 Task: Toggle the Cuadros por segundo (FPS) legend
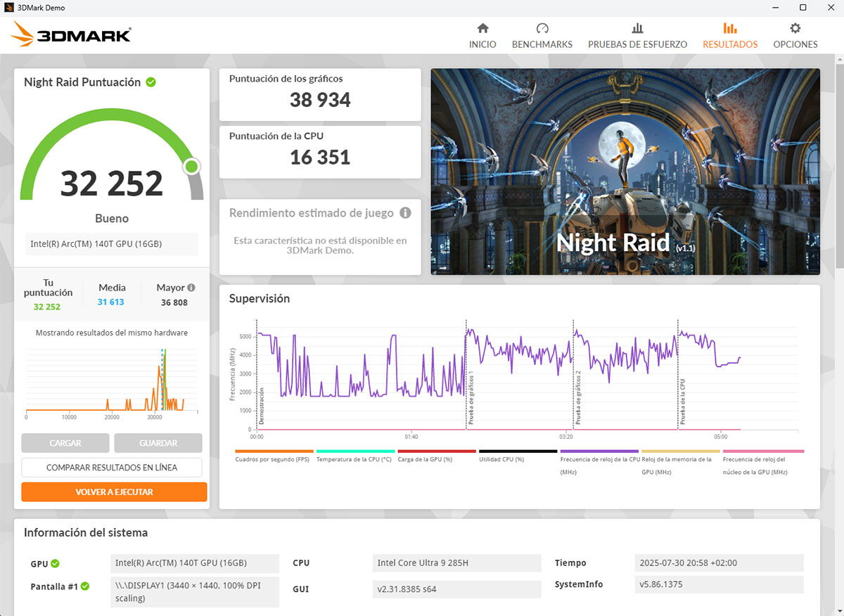point(274,456)
